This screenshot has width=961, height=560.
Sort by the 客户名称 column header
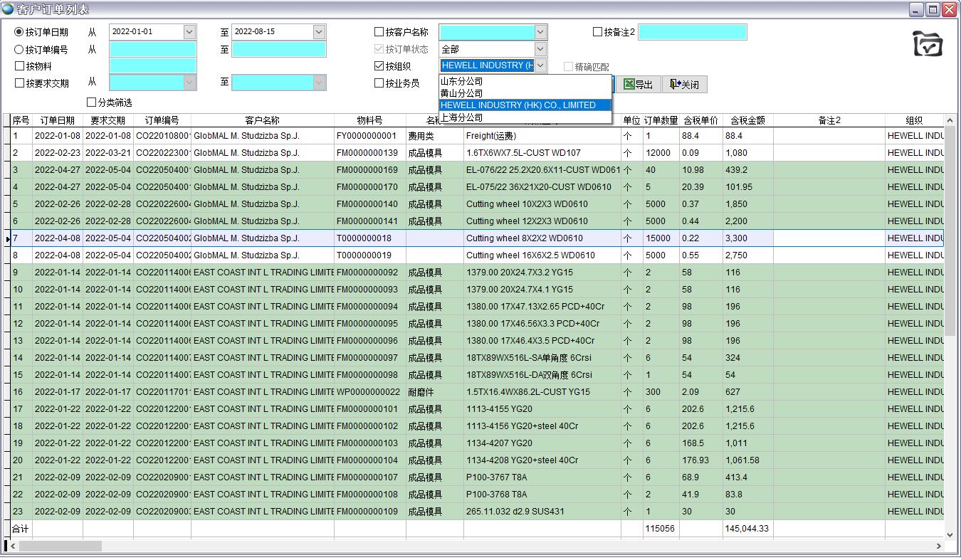(x=262, y=120)
